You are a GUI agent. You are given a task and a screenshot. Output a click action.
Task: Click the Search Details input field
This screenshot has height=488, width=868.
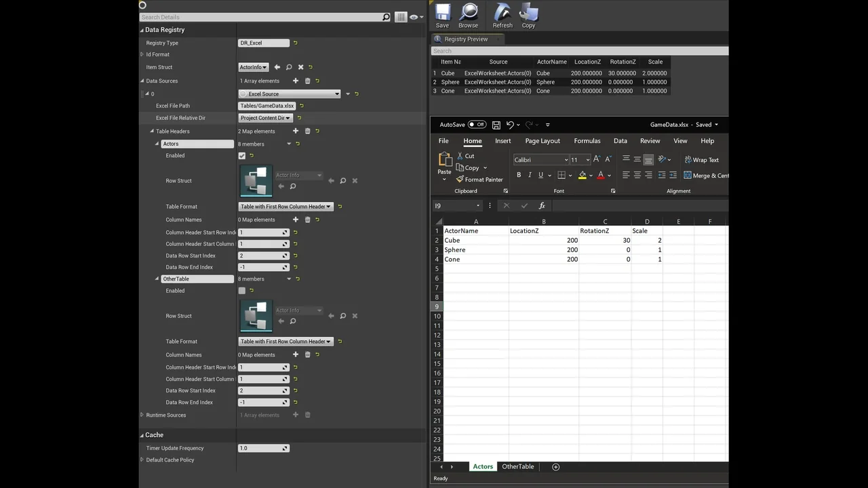pyautogui.click(x=261, y=17)
